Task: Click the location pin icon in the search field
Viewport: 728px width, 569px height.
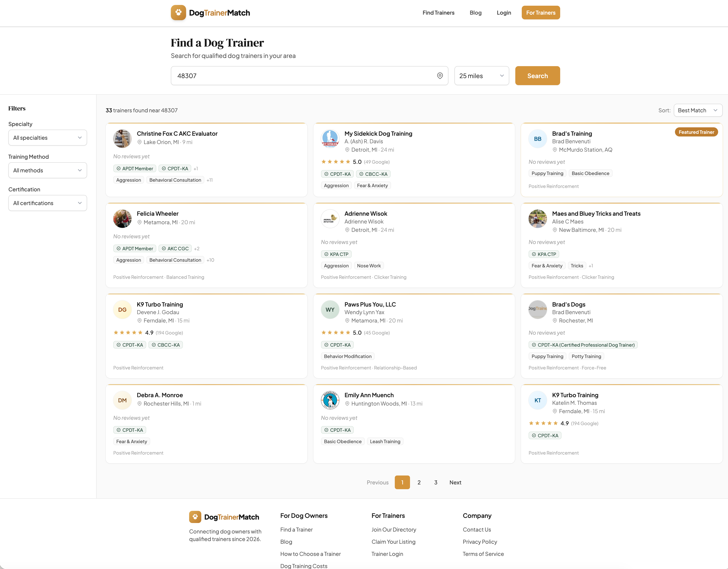Action: tap(440, 76)
